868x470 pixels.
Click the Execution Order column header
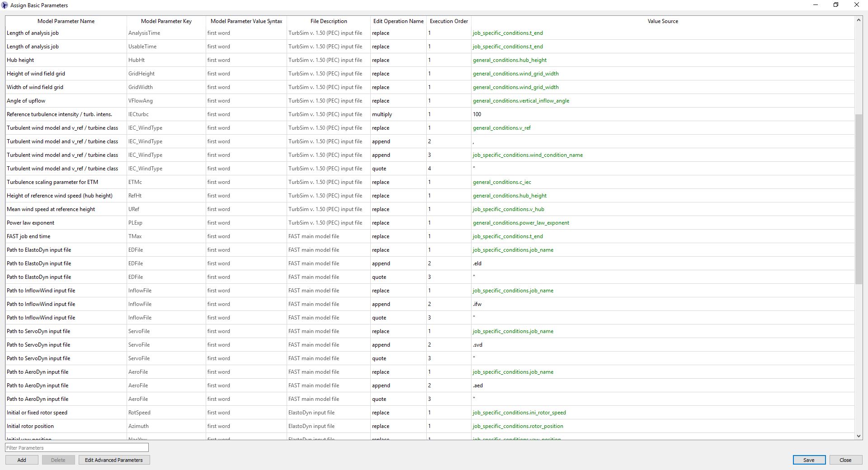[x=448, y=21]
